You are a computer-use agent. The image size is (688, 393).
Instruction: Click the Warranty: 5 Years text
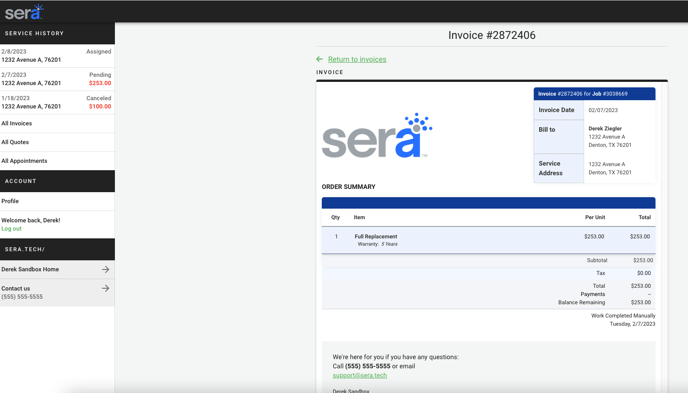coord(378,244)
